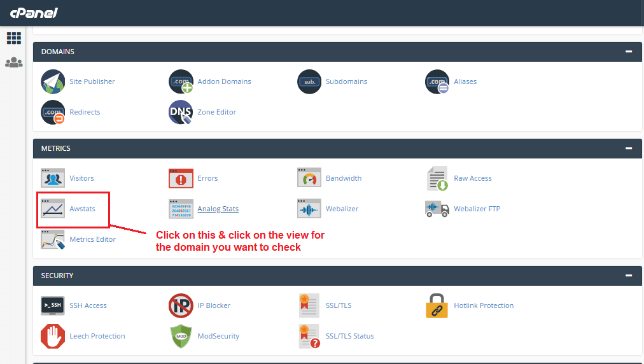Image resolution: width=644 pixels, height=364 pixels.
Task: Click the ModSecurity shield icon
Action: click(x=181, y=336)
